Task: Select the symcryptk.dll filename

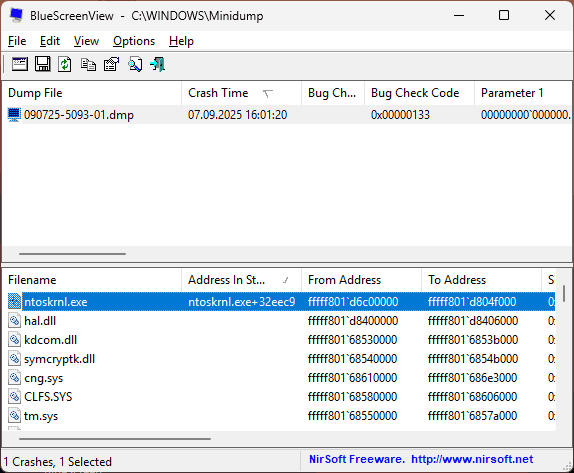Action: (59, 359)
